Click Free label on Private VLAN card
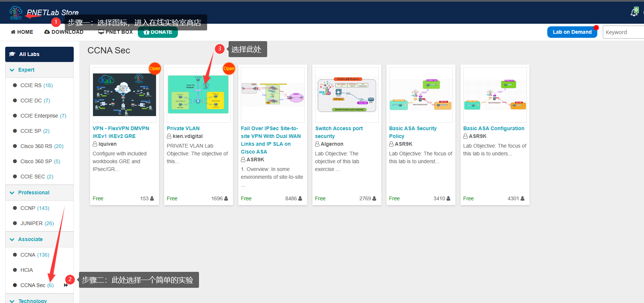Screen dimensions: 644x303 [x=172, y=198]
